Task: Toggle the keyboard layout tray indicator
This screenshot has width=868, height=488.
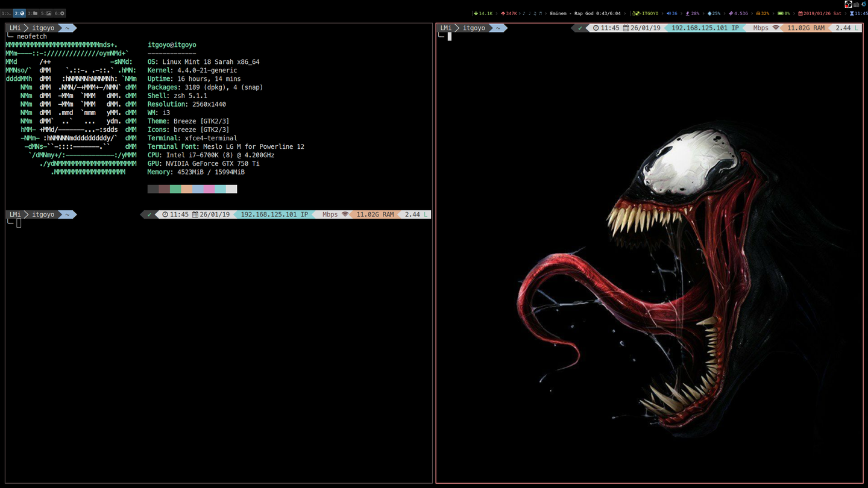Action: click(857, 3)
